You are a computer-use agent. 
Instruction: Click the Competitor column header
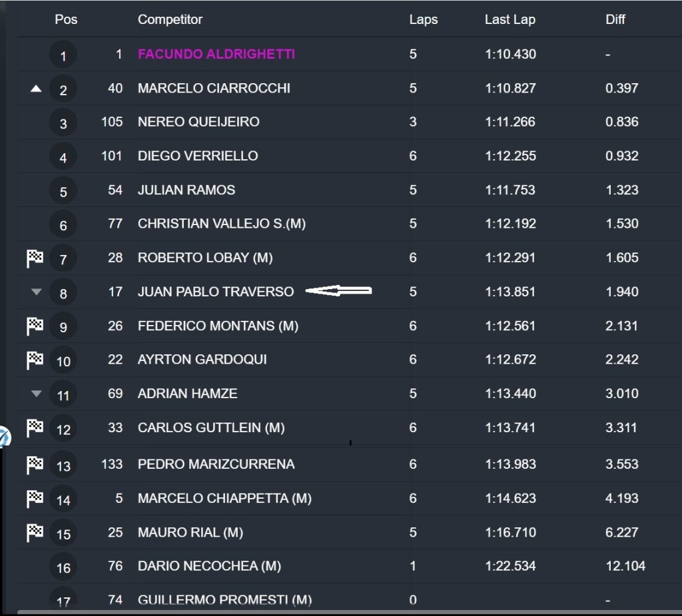[x=170, y=19]
